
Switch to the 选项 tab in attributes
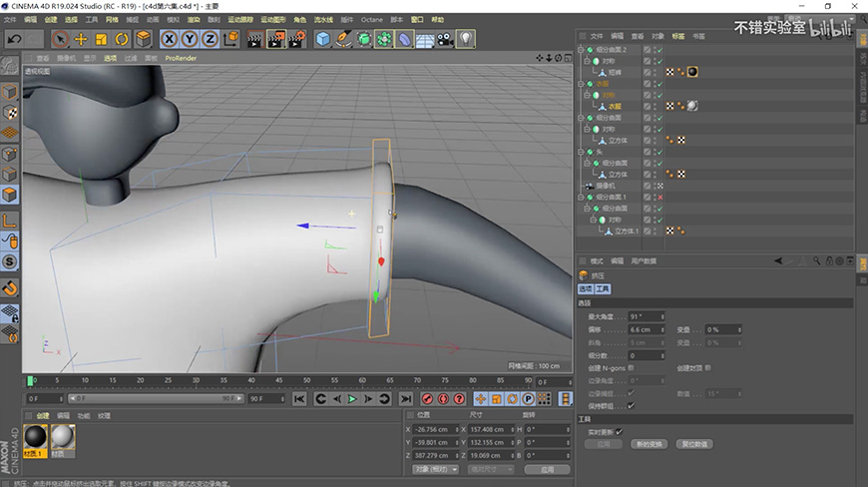coord(586,288)
